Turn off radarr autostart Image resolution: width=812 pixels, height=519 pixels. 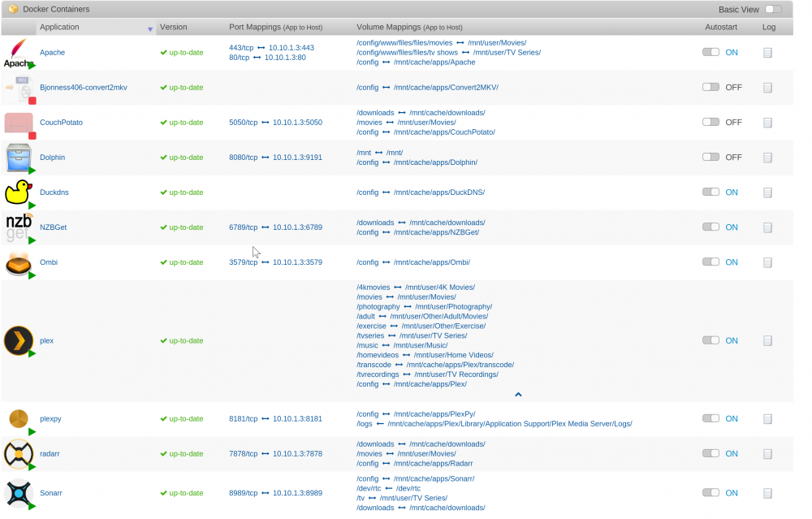tap(710, 453)
